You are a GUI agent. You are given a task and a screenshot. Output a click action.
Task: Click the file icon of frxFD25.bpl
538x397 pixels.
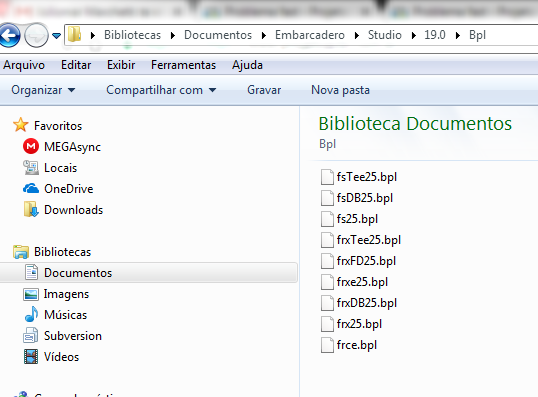(x=327, y=261)
